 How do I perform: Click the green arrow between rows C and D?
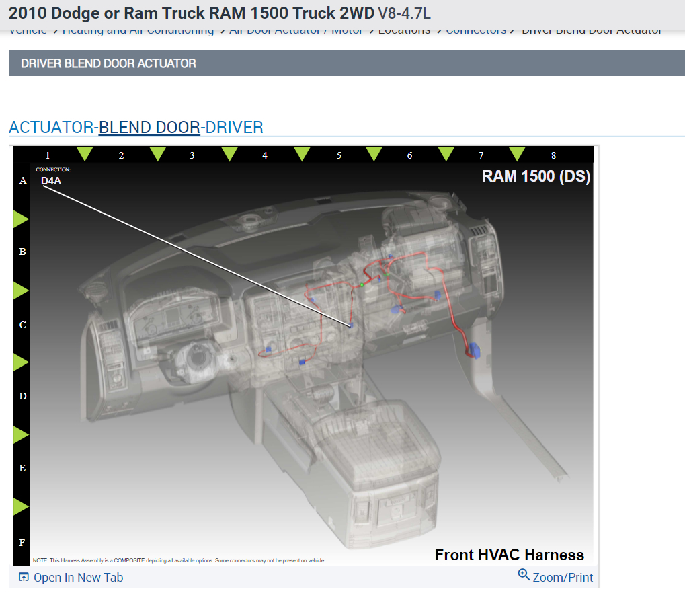[21, 362]
